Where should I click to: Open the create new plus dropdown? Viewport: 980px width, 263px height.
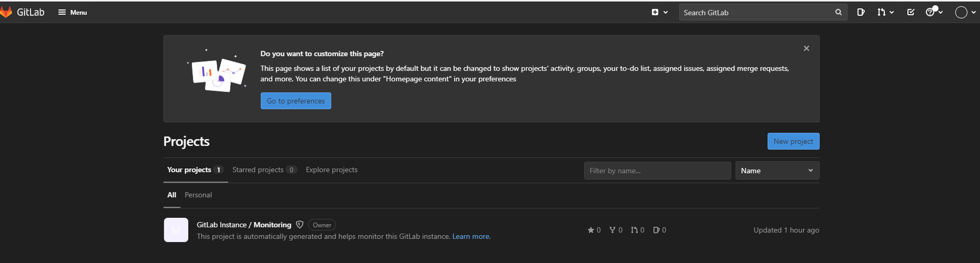[660, 12]
